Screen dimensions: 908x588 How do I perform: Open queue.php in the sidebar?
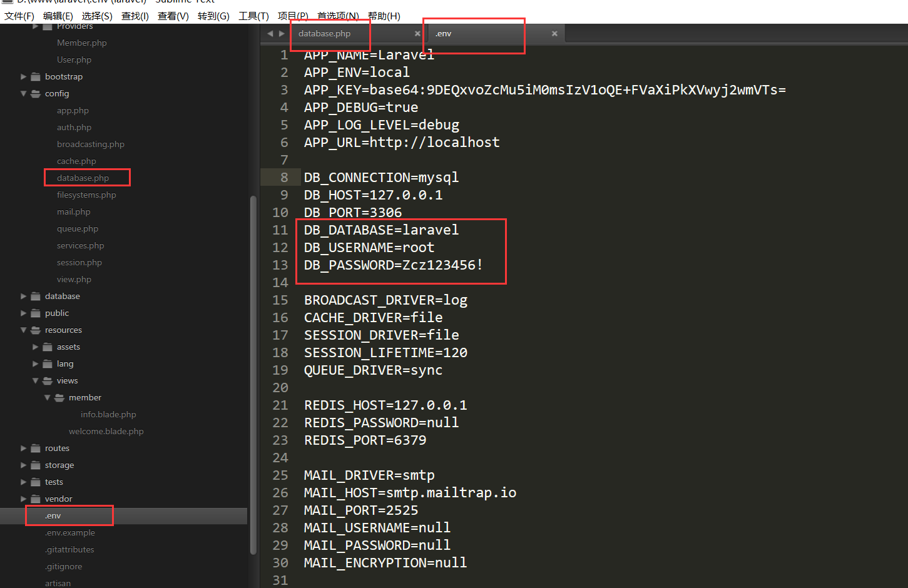[x=78, y=229]
